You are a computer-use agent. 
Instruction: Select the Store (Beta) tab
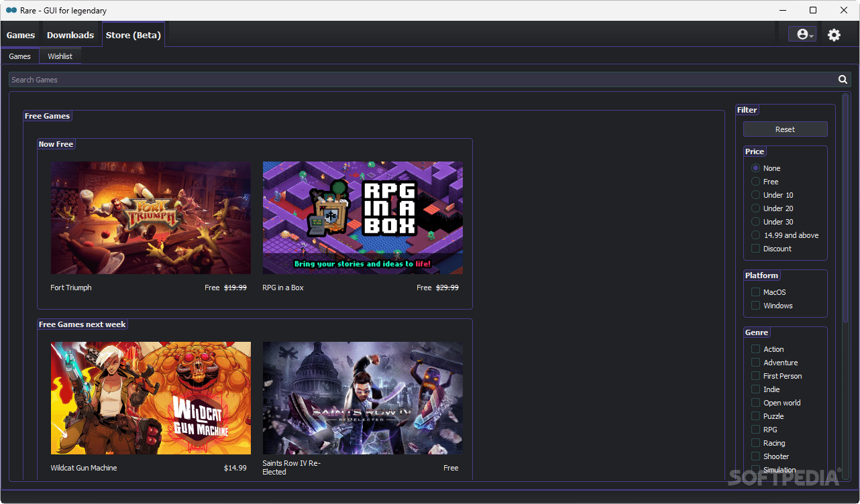coord(133,35)
